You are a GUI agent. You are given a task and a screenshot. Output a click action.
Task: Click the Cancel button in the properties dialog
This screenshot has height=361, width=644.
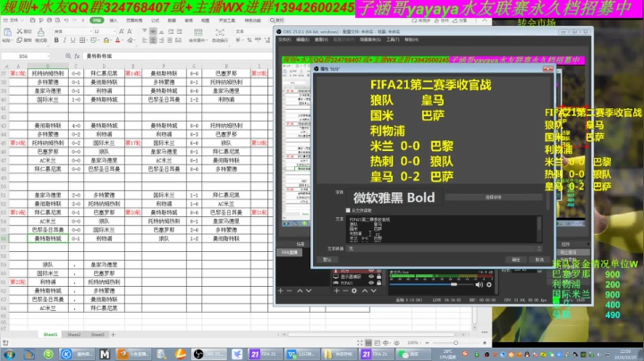point(539,260)
